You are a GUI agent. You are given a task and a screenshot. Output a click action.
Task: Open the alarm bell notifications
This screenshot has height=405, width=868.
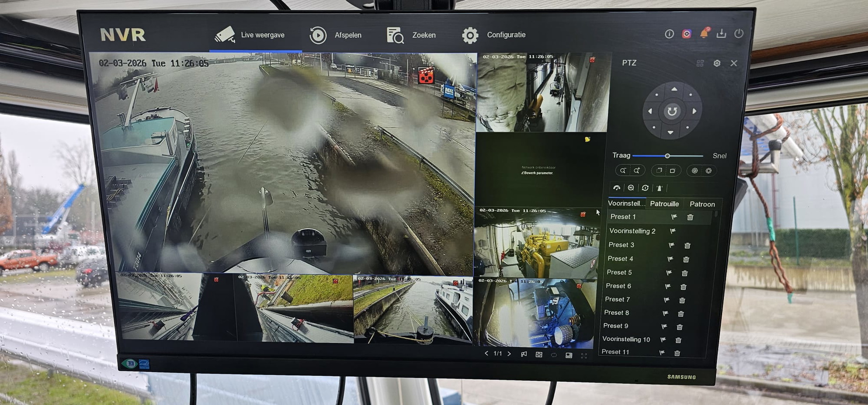704,33
